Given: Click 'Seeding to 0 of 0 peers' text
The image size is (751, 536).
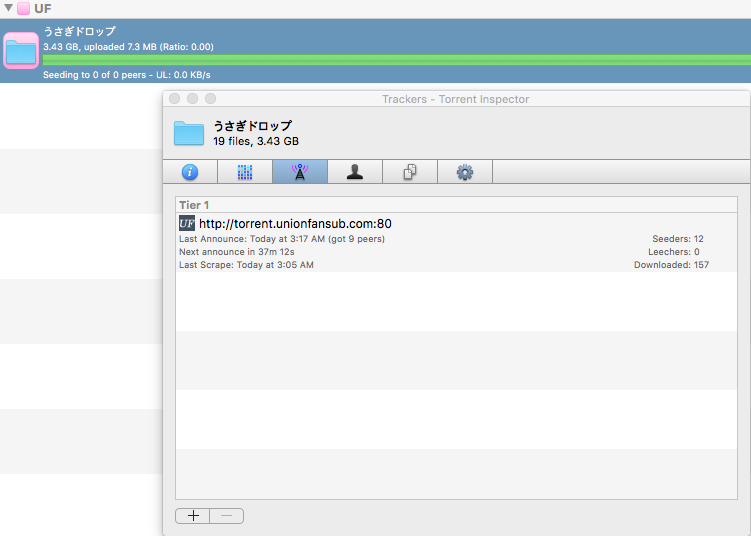Looking at the screenshot, I should click(126, 75).
